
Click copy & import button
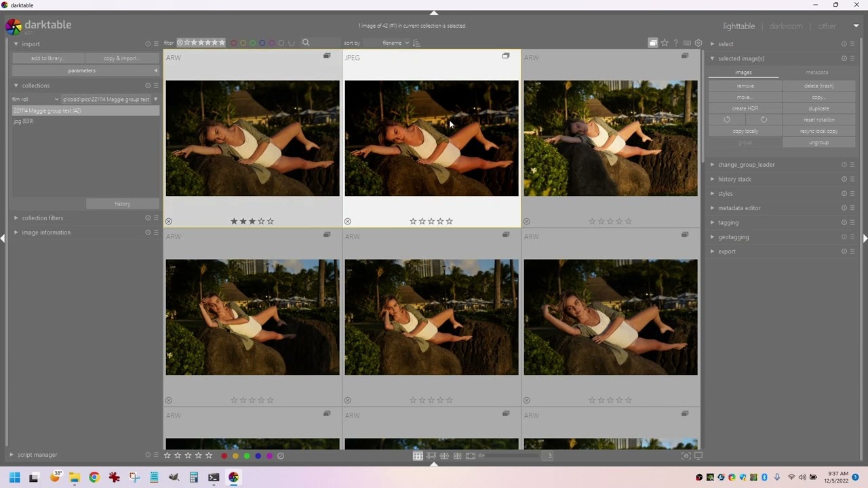[x=122, y=58]
